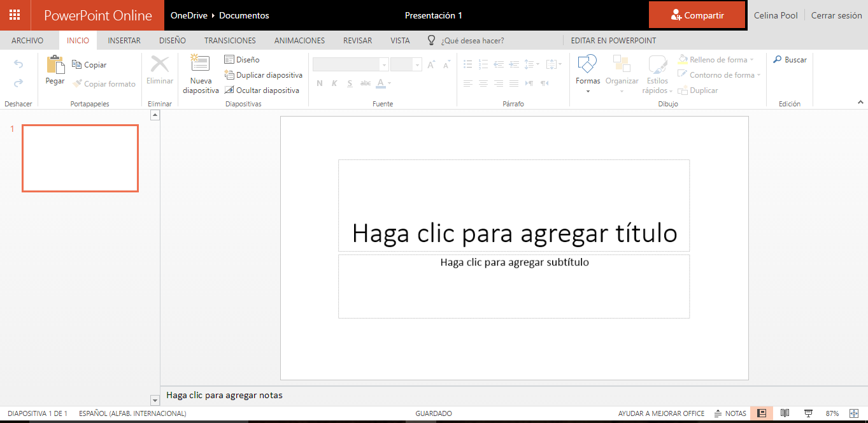Open the ANIMACIONES tab
This screenshot has width=868, height=423.
point(299,40)
